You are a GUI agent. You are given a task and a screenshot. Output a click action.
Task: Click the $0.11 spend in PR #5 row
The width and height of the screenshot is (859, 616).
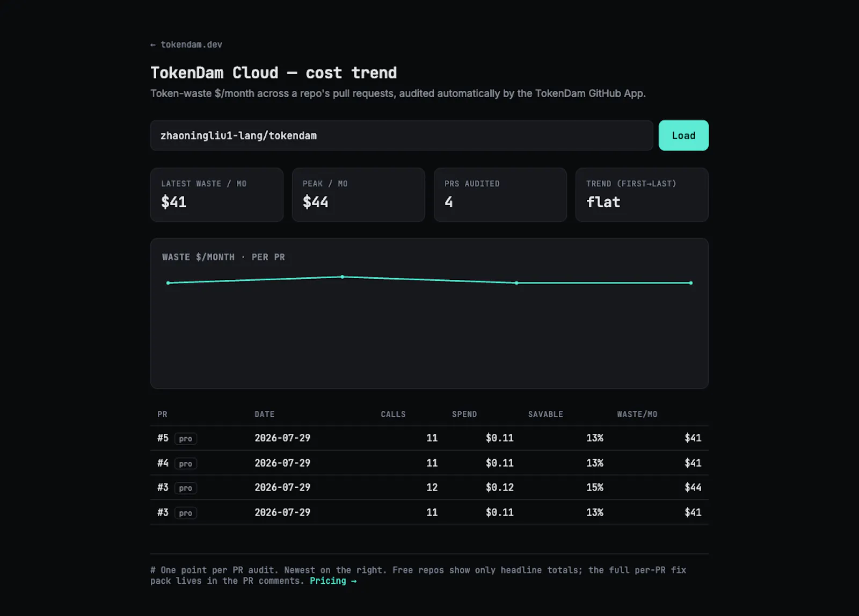(500, 438)
